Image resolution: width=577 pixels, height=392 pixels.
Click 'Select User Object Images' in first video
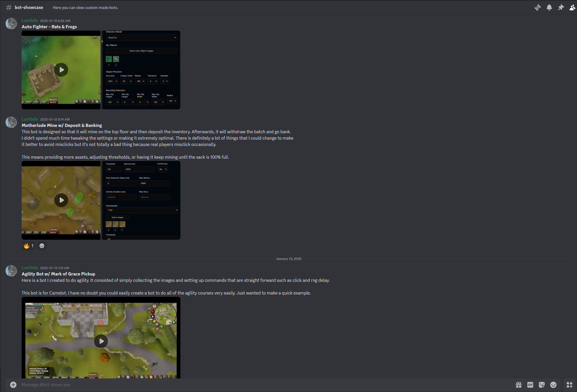[141, 51]
